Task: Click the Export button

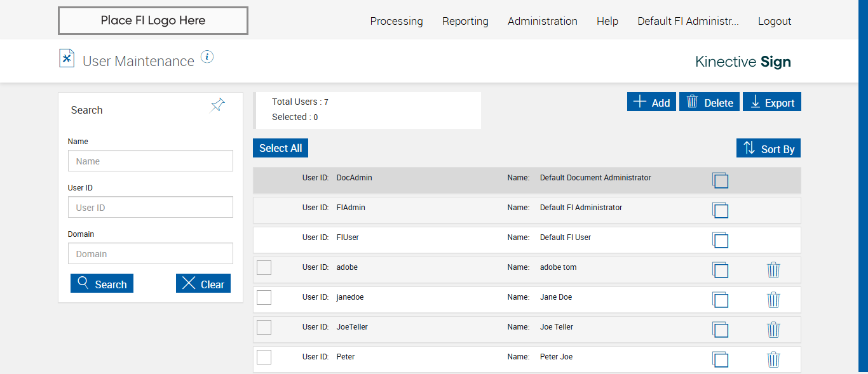Action: (771, 102)
